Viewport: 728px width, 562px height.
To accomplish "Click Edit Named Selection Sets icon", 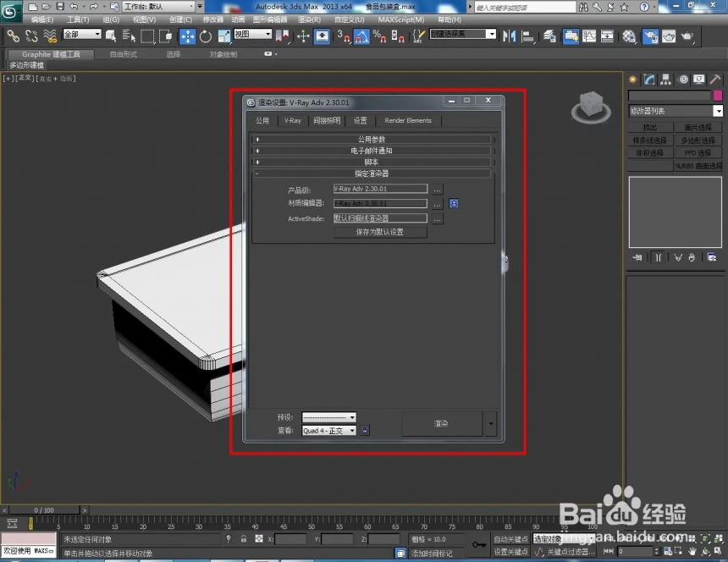I will pyautogui.click(x=418, y=36).
